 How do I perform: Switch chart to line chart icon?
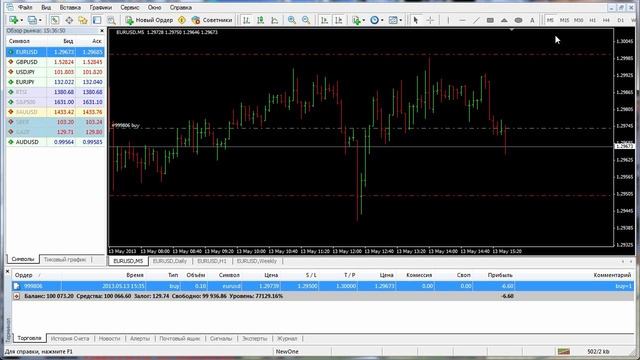275,20
